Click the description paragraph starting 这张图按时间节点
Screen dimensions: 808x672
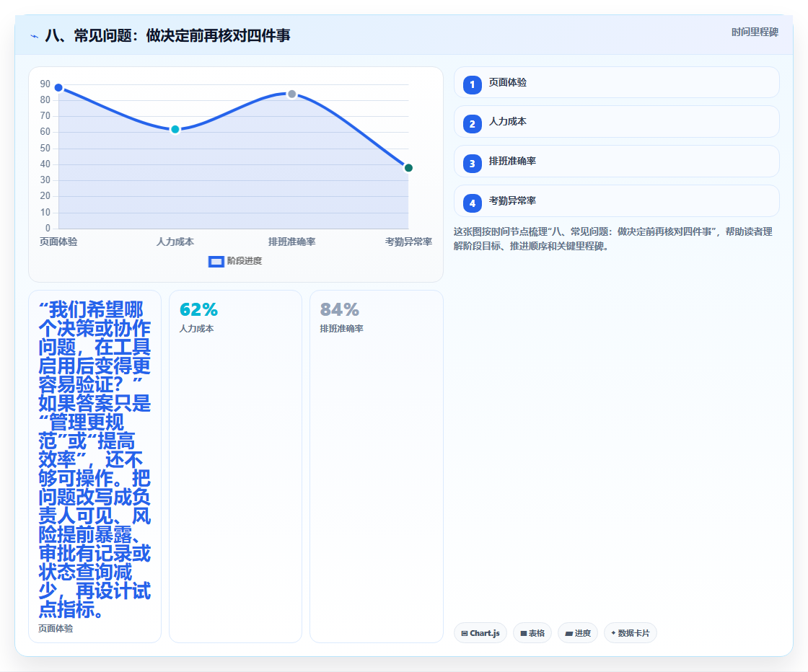[x=613, y=239]
